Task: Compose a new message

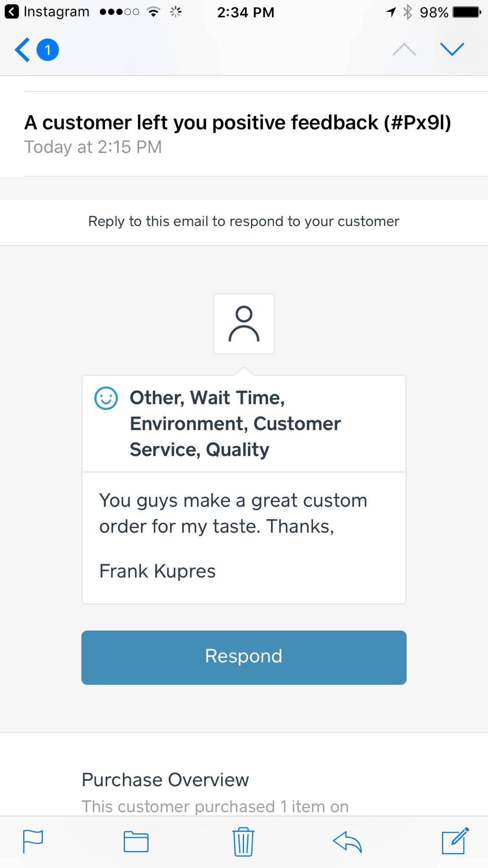Action: 455,840
